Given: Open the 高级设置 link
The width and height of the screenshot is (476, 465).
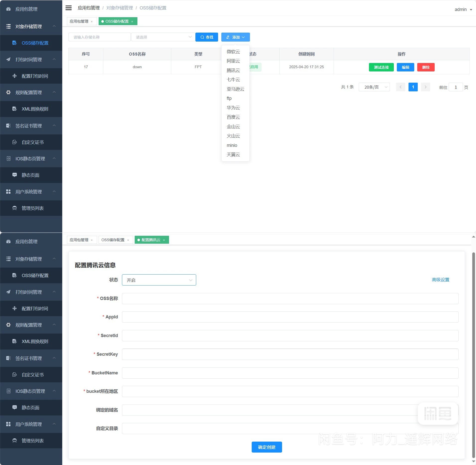Looking at the screenshot, I should click(440, 280).
